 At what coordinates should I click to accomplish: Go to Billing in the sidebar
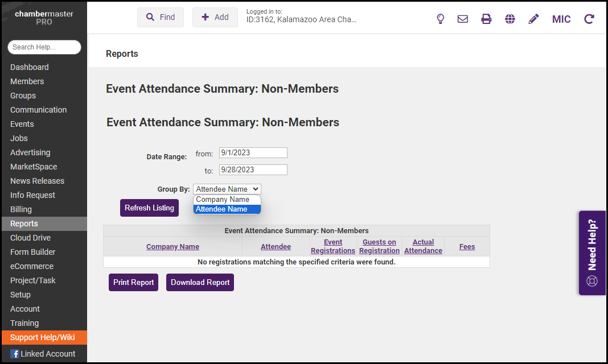21,209
